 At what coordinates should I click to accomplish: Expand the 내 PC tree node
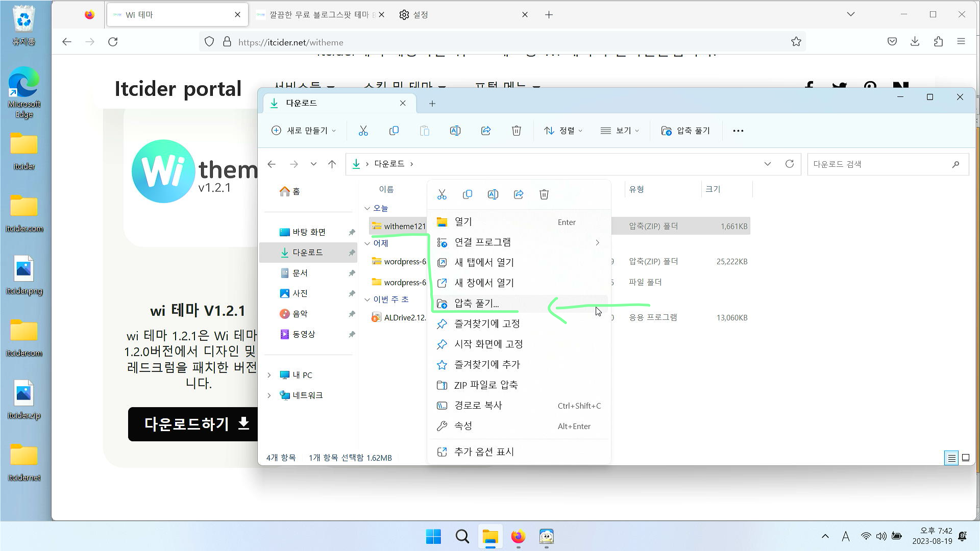pos(269,375)
